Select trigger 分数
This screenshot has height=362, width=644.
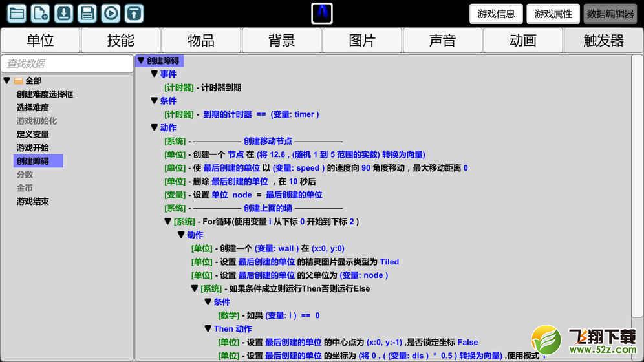(25, 175)
